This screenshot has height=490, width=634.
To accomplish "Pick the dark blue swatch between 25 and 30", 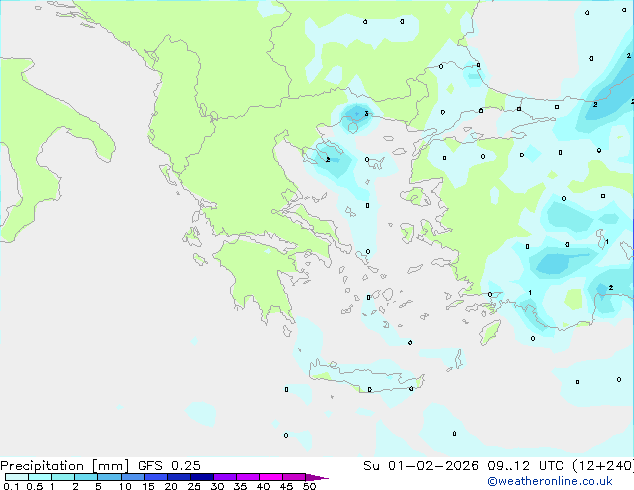I will [x=201, y=477].
